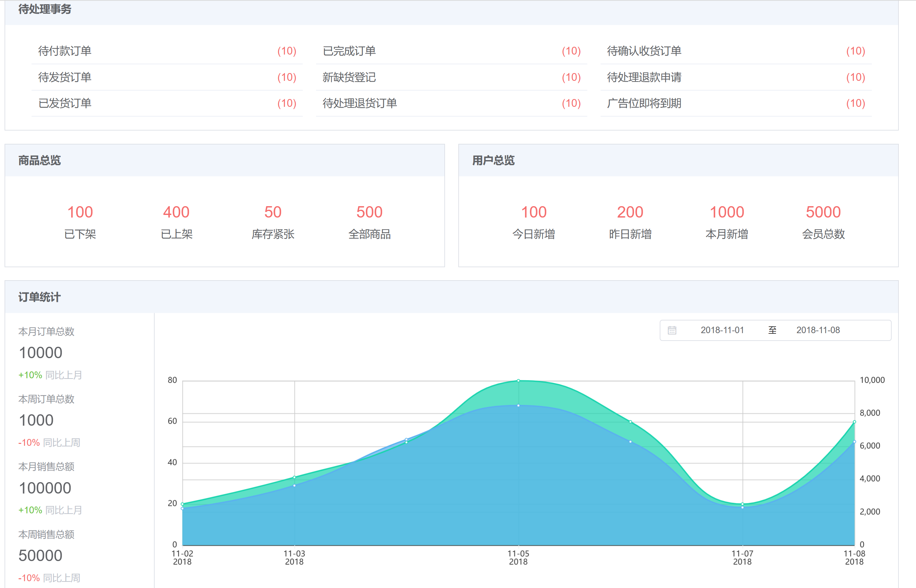Click the green data point at 11-03

pyautogui.click(x=295, y=477)
